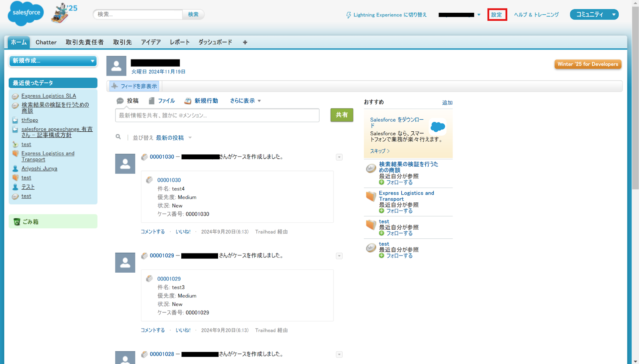Click the profile avatar placeholder image
Screen dimensions: 639x364
pyautogui.click(x=116, y=65)
